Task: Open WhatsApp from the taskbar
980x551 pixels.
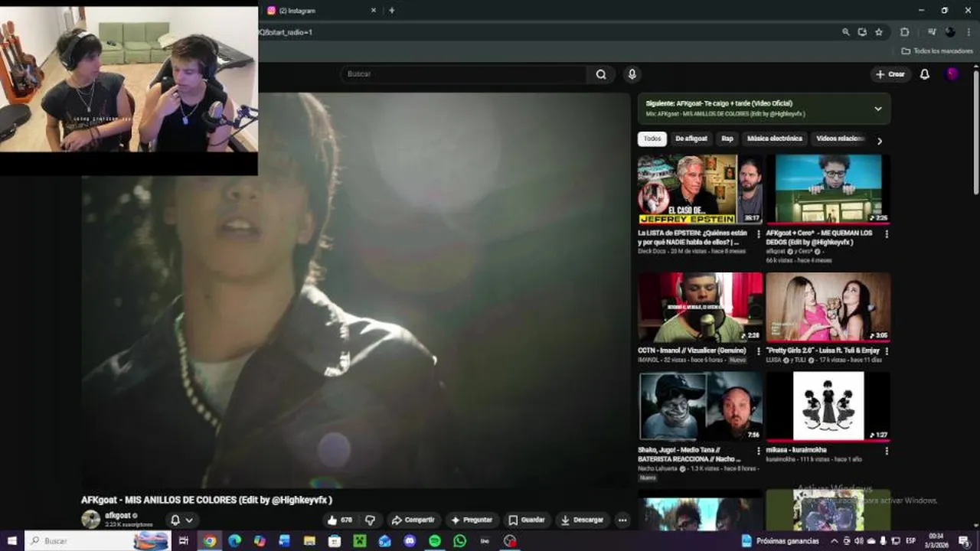Action: coord(459,541)
